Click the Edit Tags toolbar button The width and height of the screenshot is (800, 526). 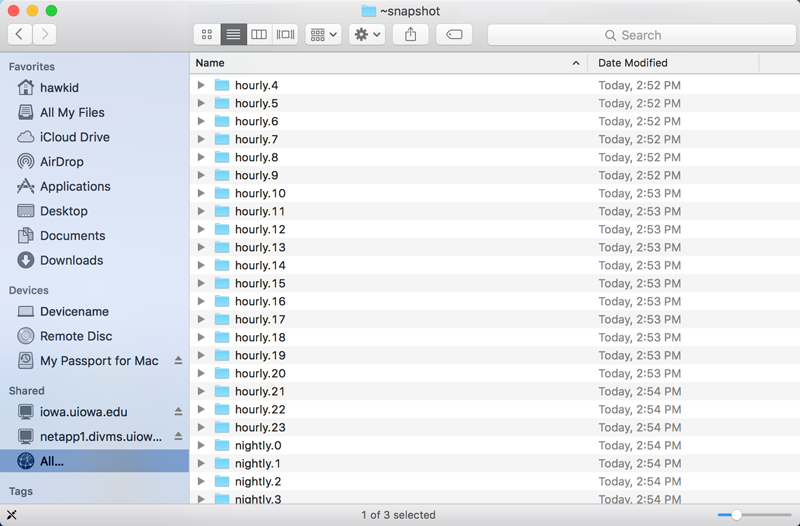[x=453, y=34]
